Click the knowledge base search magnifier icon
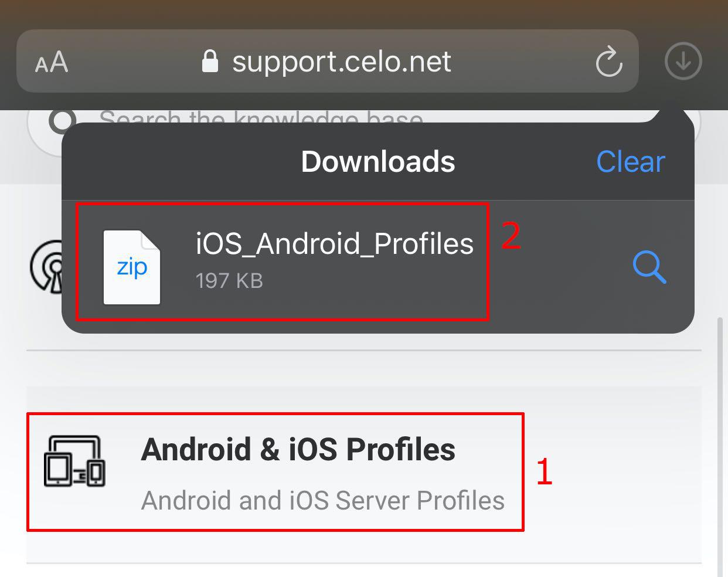728x577 pixels. [x=60, y=120]
